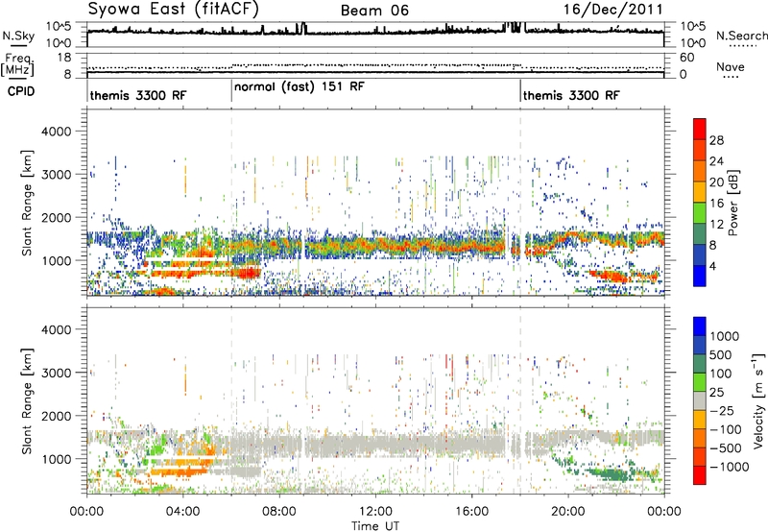Click the green velocity echo patch near 22:00
This screenshot has height=532, width=768.
pyautogui.click(x=612, y=474)
